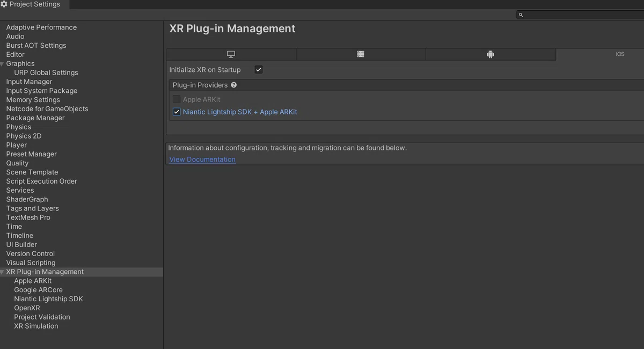
Task: Open TextMesh Pro settings
Action: tap(28, 218)
